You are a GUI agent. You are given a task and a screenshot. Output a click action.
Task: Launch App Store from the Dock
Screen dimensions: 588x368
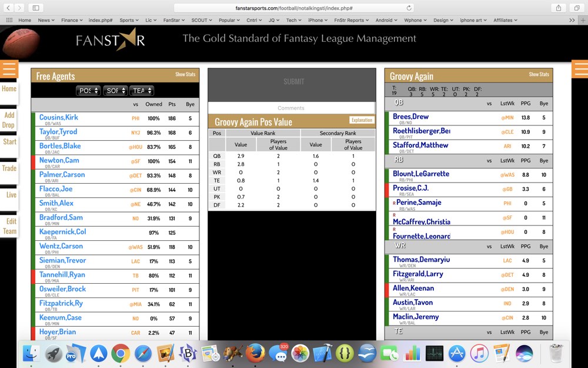coord(457,353)
